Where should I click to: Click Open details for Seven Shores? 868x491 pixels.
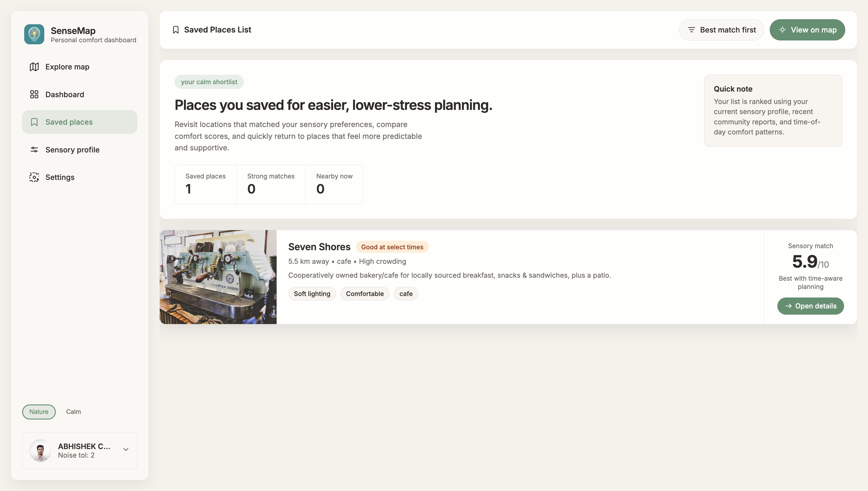pos(810,306)
